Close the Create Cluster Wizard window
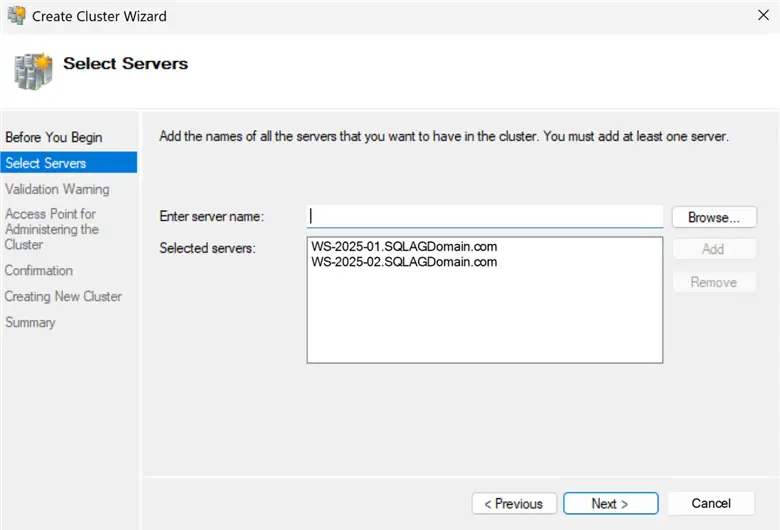Screen dimensions: 780x530 pos(764,15)
